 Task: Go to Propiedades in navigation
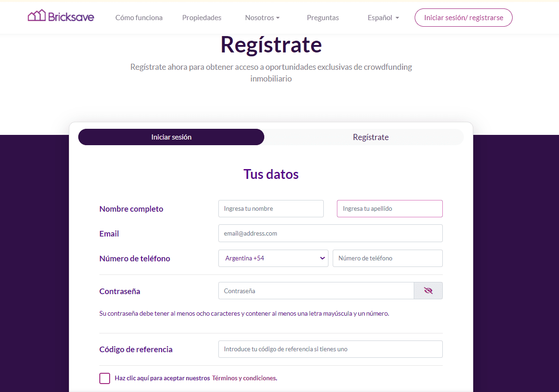[x=201, y=18]
